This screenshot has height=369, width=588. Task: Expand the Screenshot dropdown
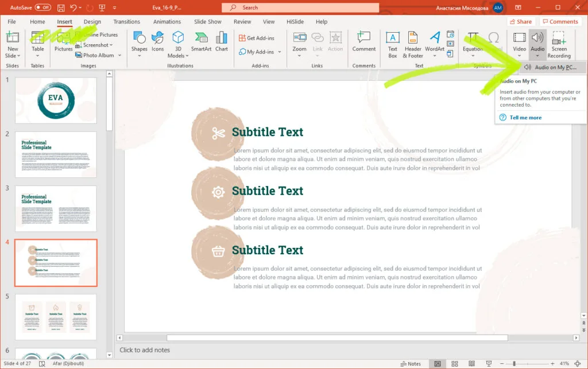[111, 45]
